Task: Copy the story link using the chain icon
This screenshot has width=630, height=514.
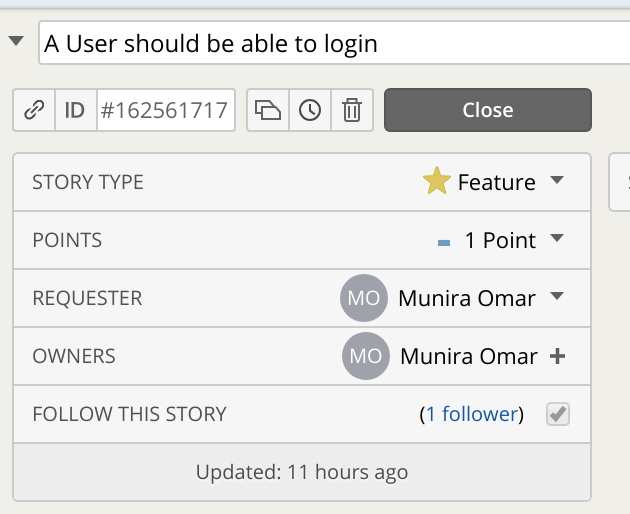Action: tap(34, 111)
